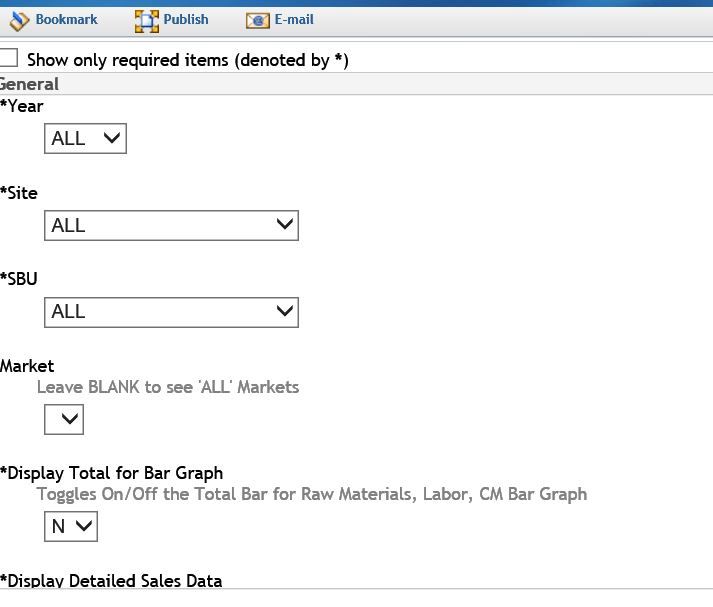713x607 pixels.
Task: Click the E-mail envelope icon
Action: (x=258, y=20)
